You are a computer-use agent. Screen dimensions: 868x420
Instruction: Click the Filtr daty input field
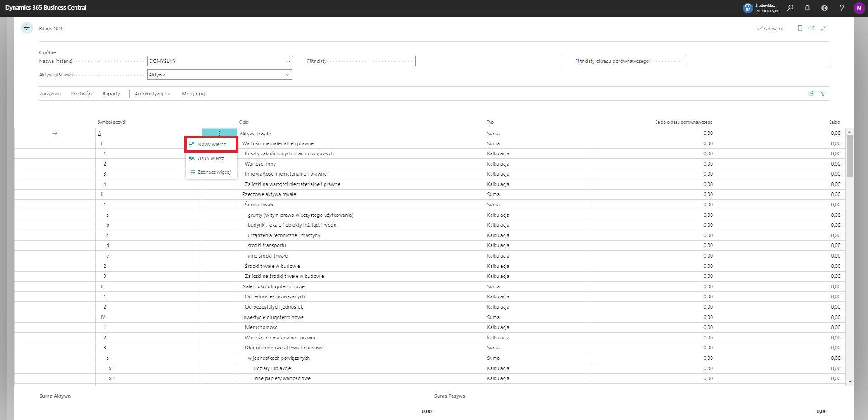point(488,61)
